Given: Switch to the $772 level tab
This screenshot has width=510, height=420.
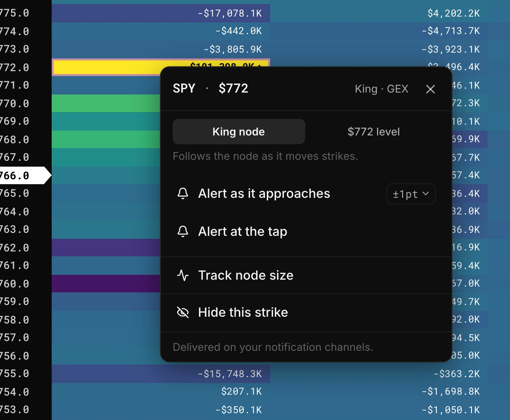Looking at the screenshot, I should pyautogui.click(x=373, y=132).
